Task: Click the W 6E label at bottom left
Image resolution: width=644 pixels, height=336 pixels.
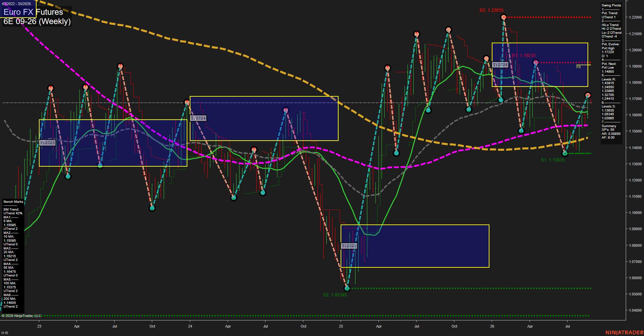Action: point(5,333)
